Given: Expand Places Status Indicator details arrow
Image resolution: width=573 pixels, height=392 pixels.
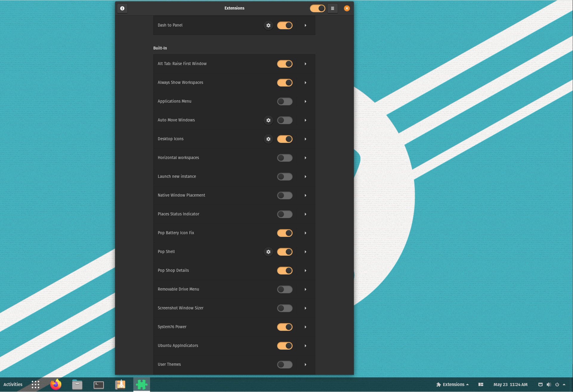Looking at the screenshot, I should pos(305,214).
